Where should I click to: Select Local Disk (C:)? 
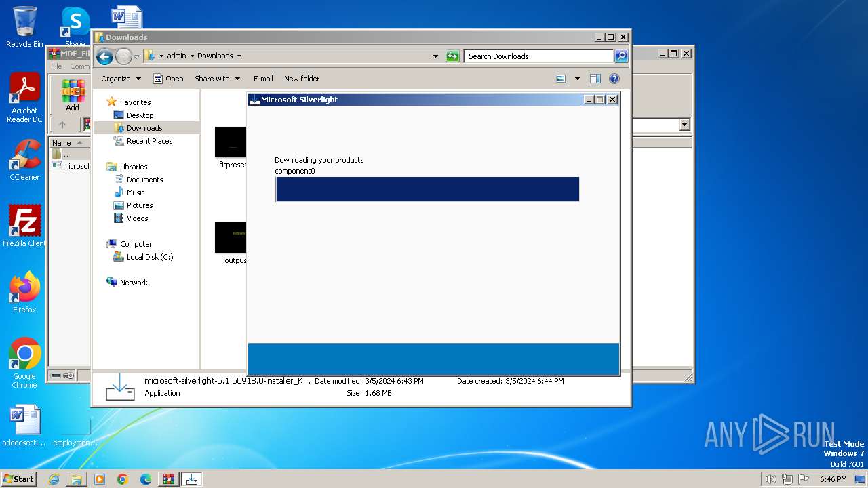(149, 257)
